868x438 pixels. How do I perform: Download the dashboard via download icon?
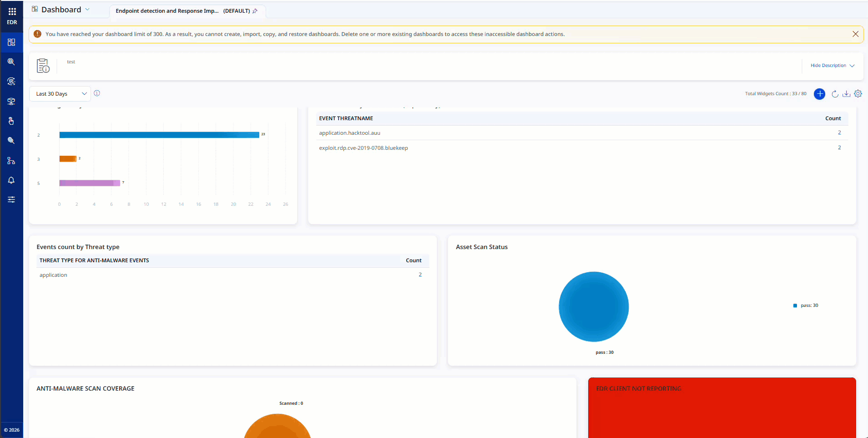click(x=846, y=94)
